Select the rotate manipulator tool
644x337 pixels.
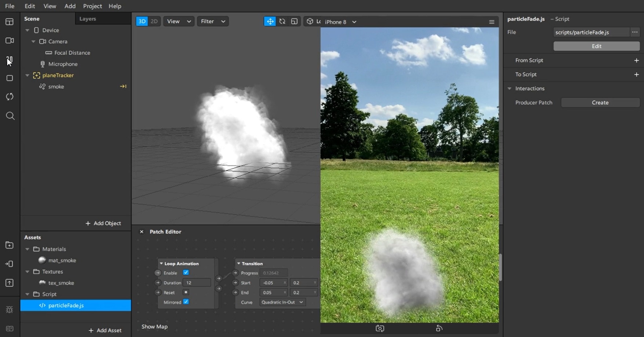coord(282,21)
